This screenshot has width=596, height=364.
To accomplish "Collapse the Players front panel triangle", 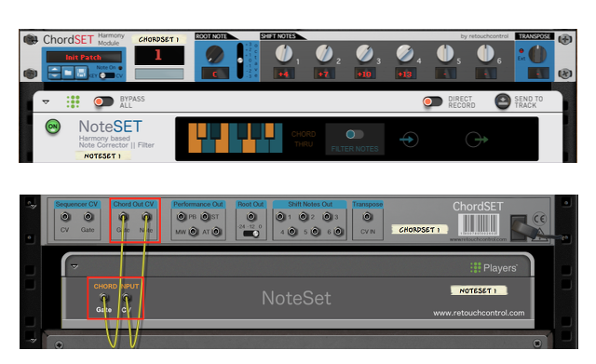I will point(46,101).
